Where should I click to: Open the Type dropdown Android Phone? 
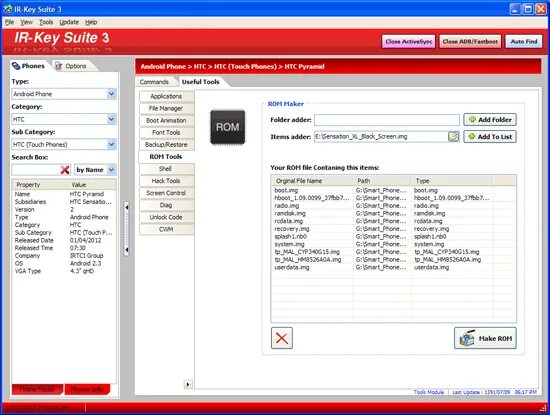click(x=64, y=94)
